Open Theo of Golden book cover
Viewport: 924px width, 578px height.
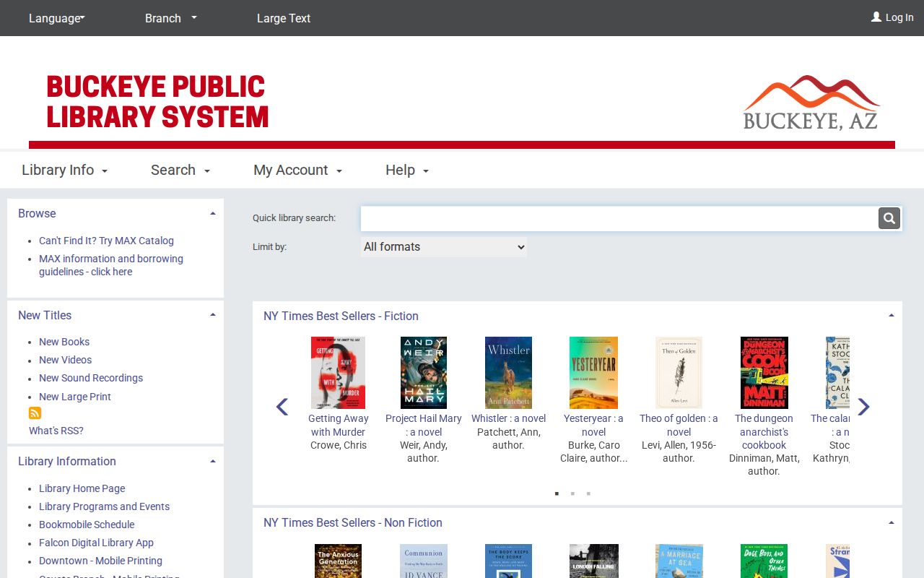[679, 373]
